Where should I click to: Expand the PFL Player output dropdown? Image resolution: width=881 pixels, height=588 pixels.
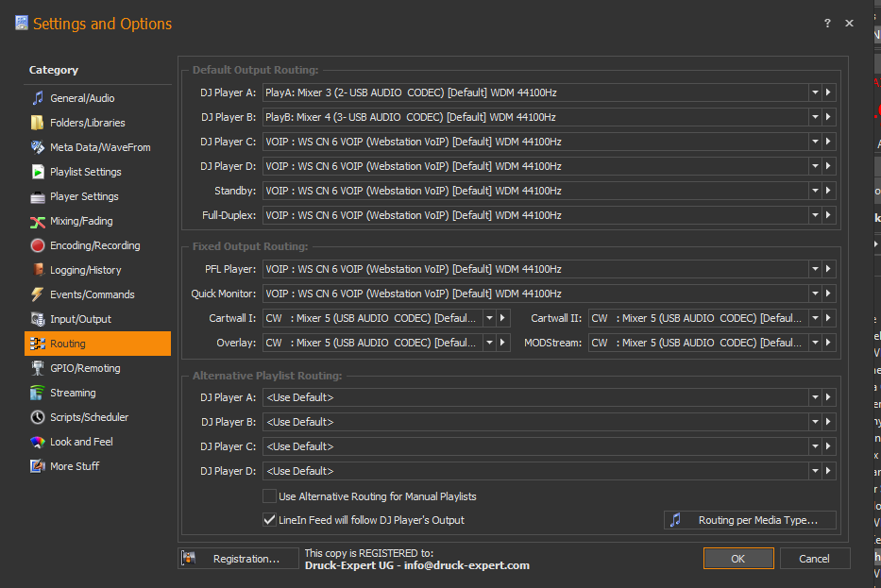[x=815, y=270]
